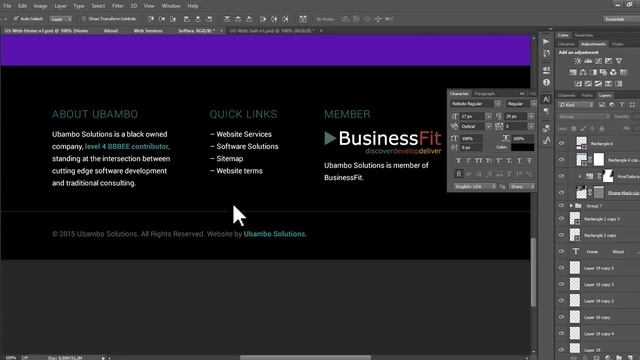Hide the Home About text layer
Viewport: 640px width, 360px height.
point(562,251)
